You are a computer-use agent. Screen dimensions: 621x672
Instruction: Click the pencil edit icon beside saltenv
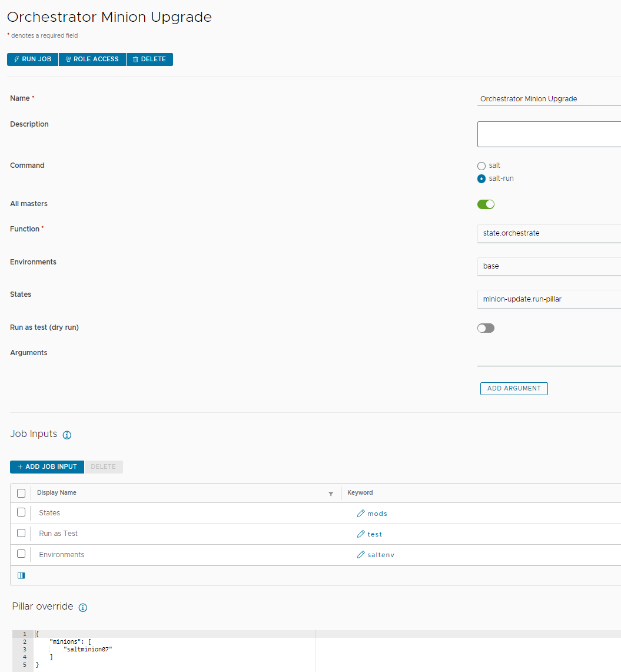pos(361,555)
